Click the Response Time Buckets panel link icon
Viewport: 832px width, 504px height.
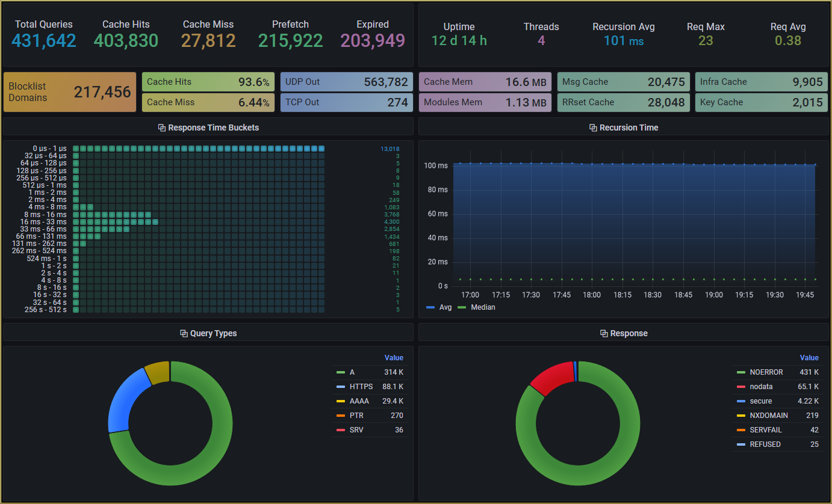(161, 128)
